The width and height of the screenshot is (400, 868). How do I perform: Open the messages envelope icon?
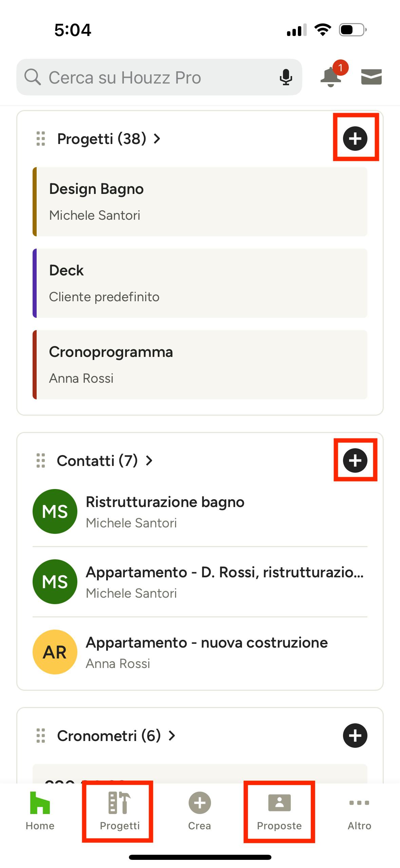pos(372,77)
